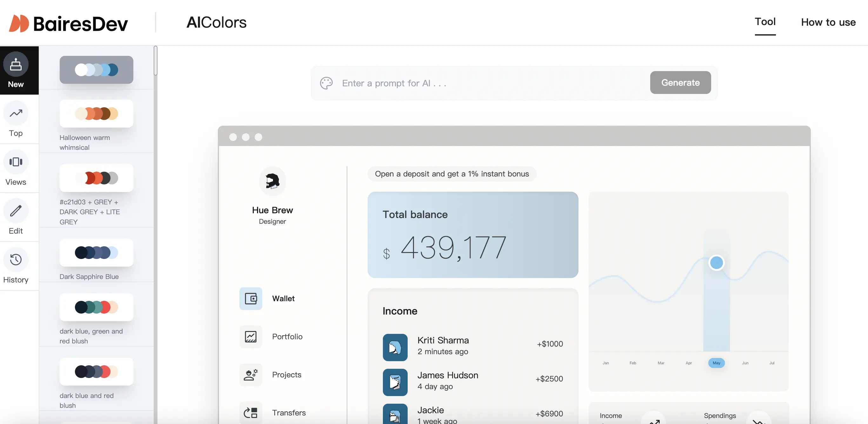Click the New palettes sidebar icon
The width and height of the screenshot is (868, 424).
point(16,64)
